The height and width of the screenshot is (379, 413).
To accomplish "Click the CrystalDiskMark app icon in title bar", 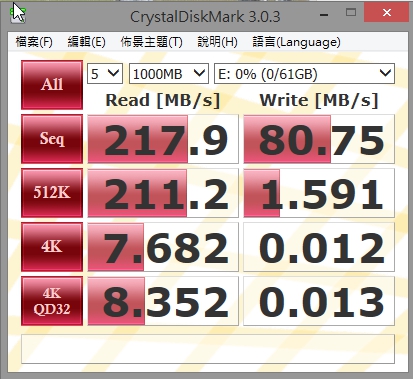I will point(18,14).
